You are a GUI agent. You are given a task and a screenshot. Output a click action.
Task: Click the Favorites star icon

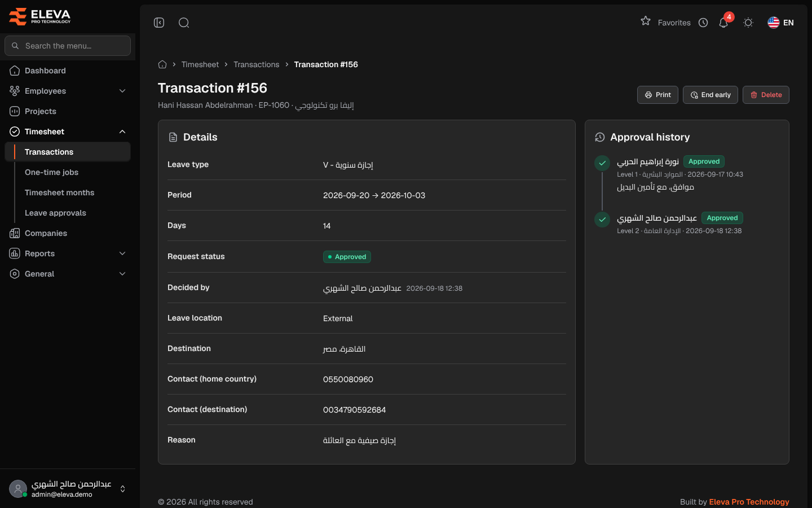coord(646,21)
